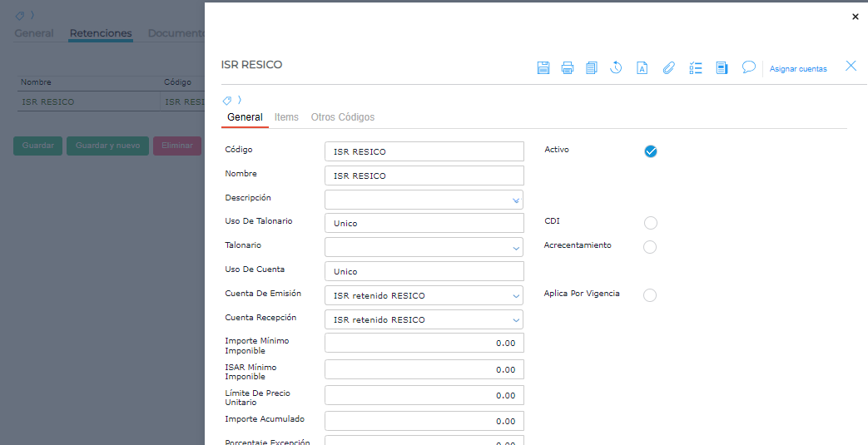This screenshot has width=868, height=445.
Task: Click the speech bubble comments icon
Action: pos(749,67)
